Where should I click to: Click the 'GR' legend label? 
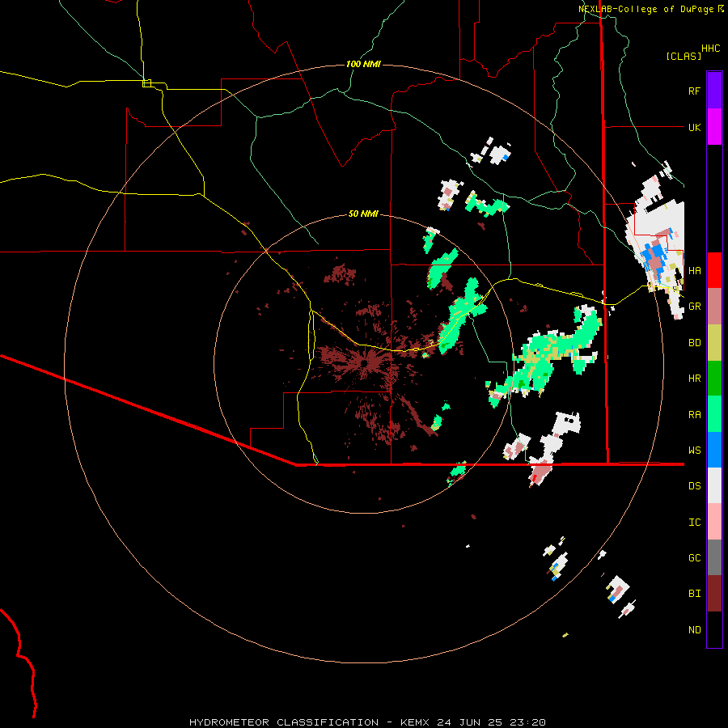[694, 307]
